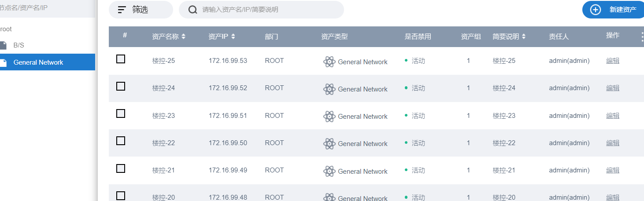This screenshot has width=644, height=201.
Task: Select the B/S tree node
Action: point(19,45)
